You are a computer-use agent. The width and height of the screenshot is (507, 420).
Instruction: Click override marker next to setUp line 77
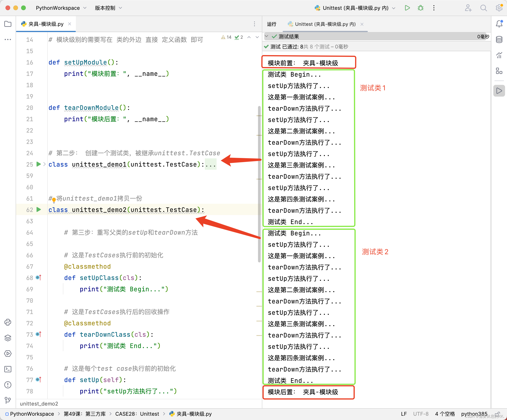[x=39, y=380]
